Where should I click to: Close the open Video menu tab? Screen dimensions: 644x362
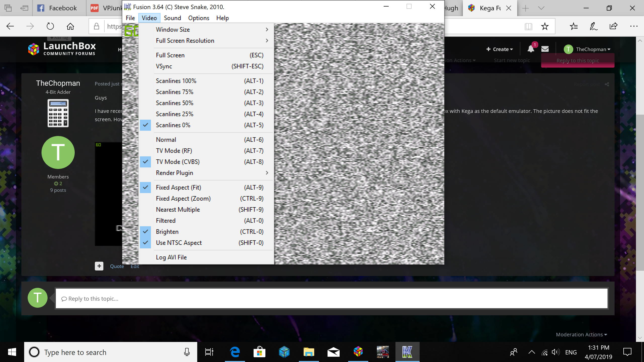point(149,18)
